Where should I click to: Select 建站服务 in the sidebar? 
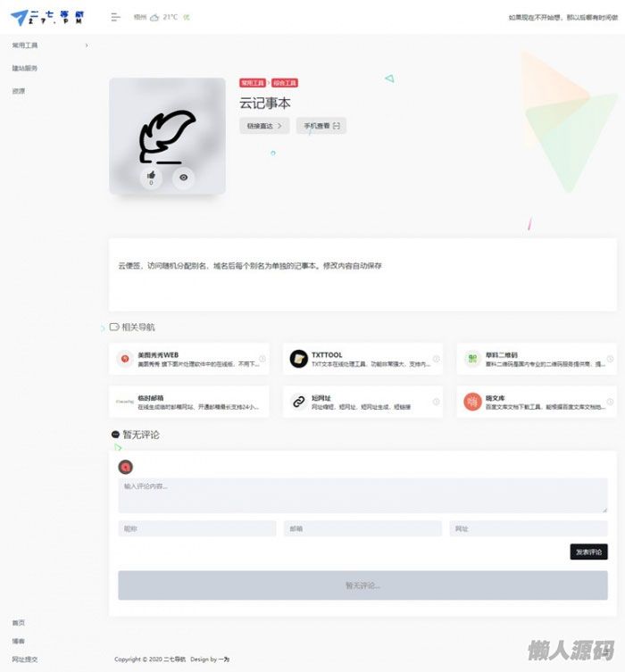pyautogui.click(x=25, y=68)
